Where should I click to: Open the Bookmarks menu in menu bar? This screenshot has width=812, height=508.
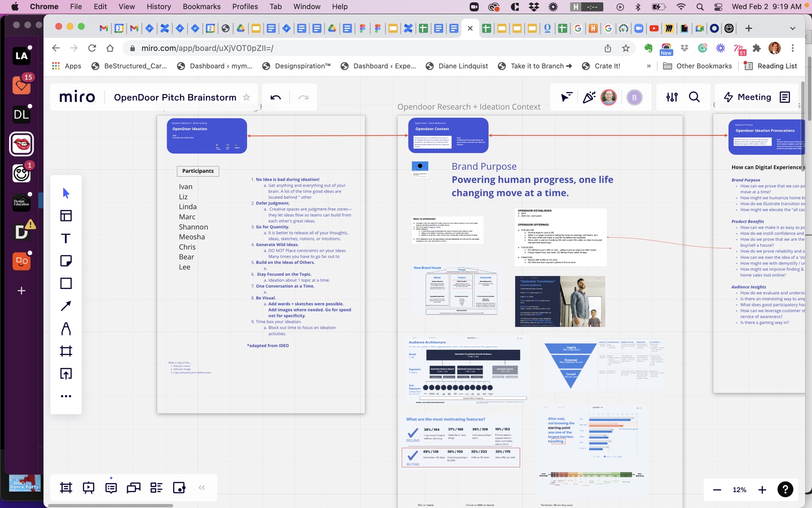pyautogui.click(x=202, y=7)
